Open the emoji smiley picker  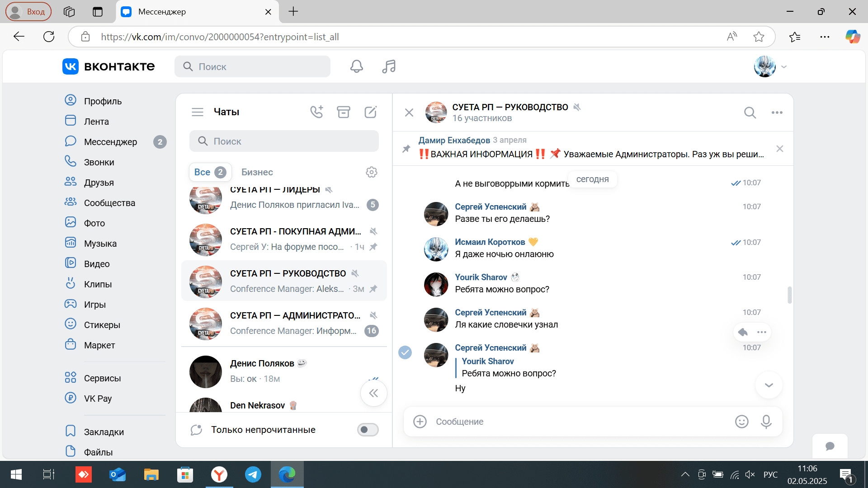pos(742,422)
